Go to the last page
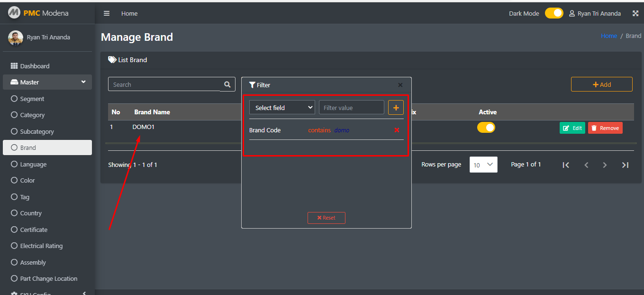 [625, 165]
